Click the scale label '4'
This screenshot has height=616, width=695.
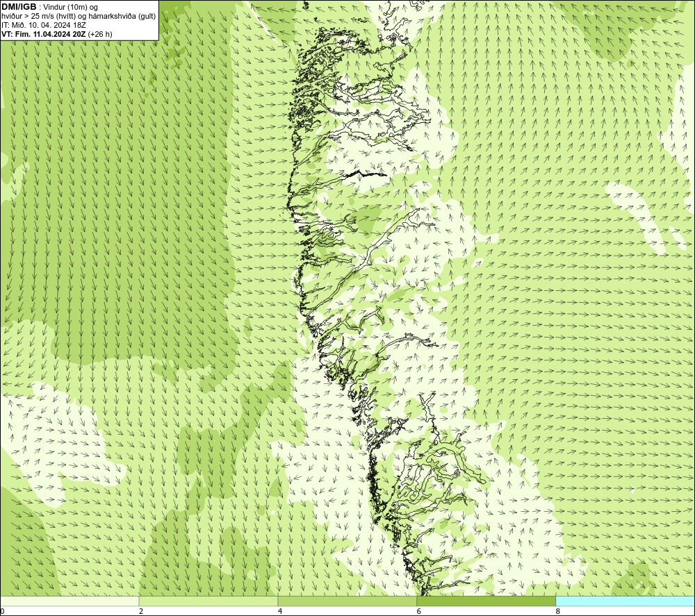[279, 612]
